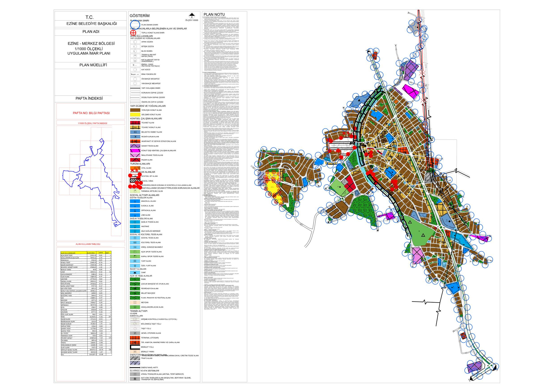Click the Kat Adedi legend symbol
555x392 pixels.
tap(135, 70)
